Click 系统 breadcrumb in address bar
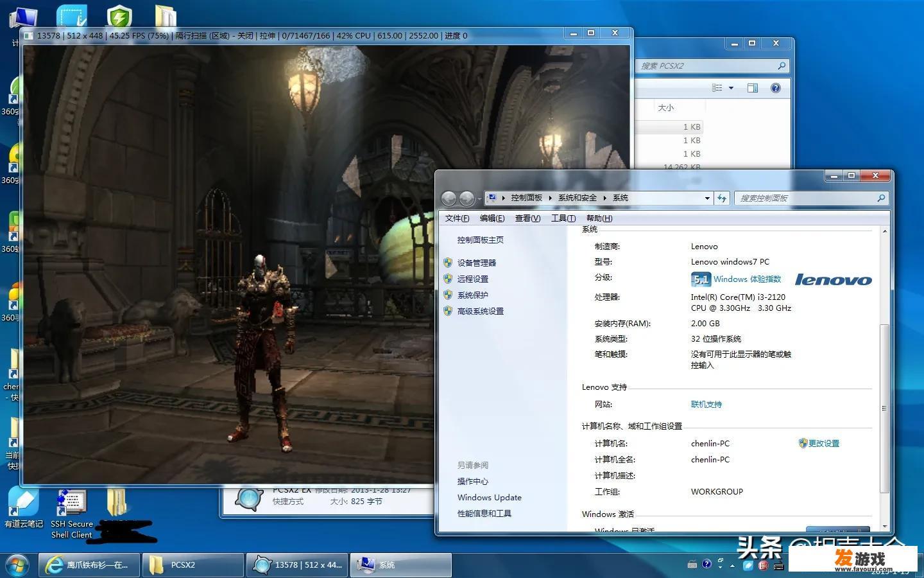 (620, 198)
